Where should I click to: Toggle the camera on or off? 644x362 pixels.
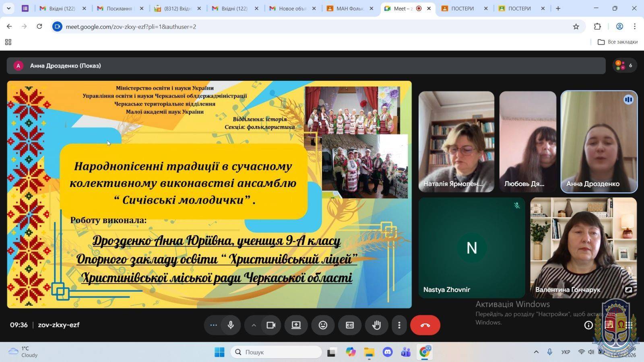click(271, 325)
